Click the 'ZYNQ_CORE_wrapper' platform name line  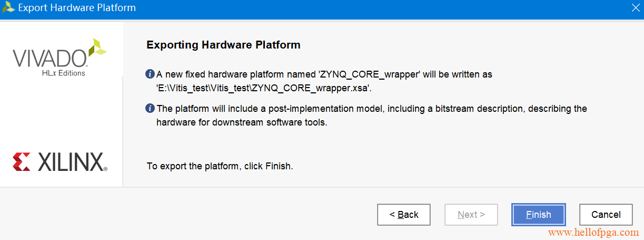click(324, 74)
